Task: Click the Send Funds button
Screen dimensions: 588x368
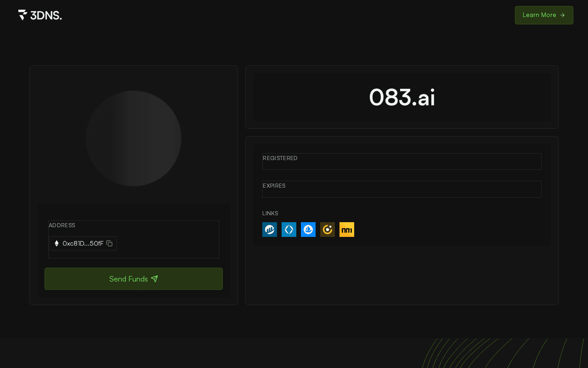Action: 134,279
